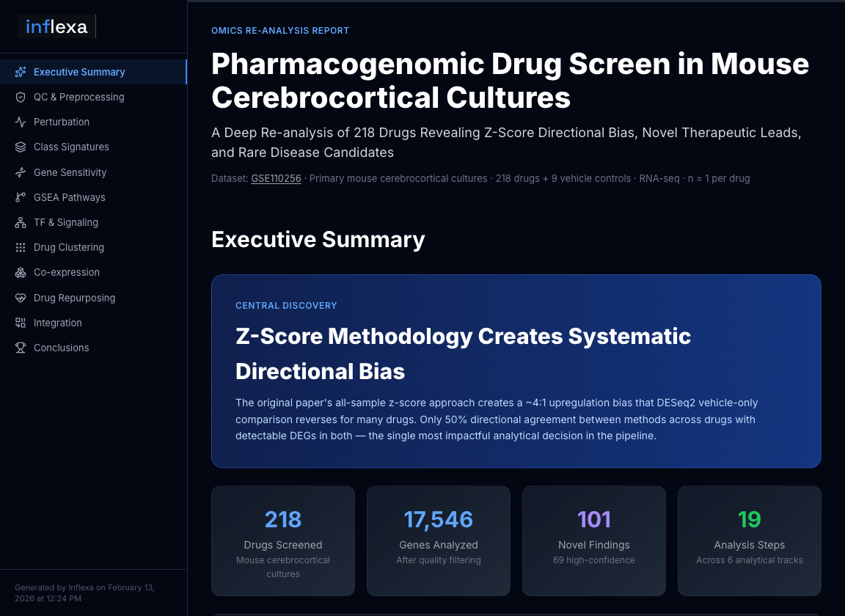The height and width of the screenshot is (616, 845).
Task: Click the '69 high-confidence' text
Action: click(x=594, y=560)
